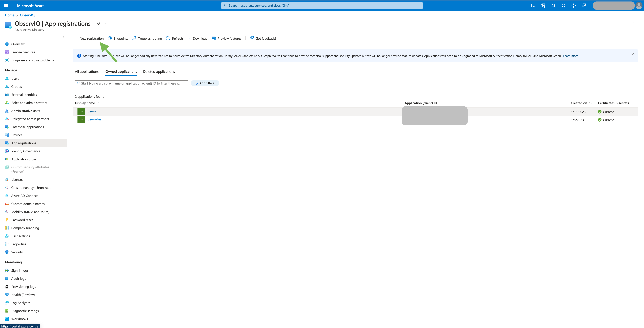Open the portal hamburger menu
The height and width of the screenshot is (328, 644).
(x=6, y=5)
